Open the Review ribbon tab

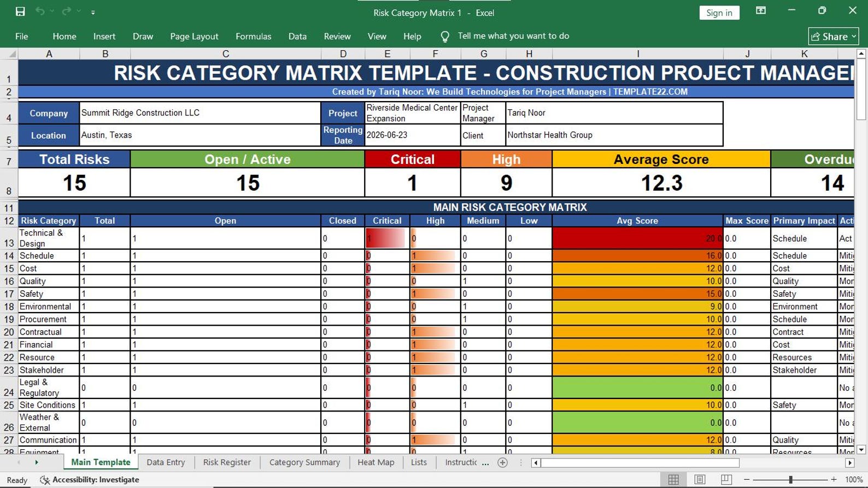[x=337, y=36]
